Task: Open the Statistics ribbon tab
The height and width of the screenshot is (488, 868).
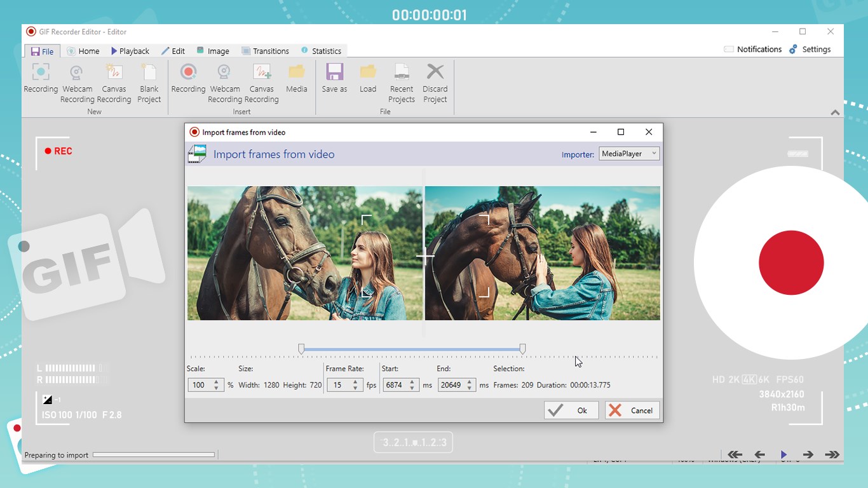Action: [x=321, y=51]
